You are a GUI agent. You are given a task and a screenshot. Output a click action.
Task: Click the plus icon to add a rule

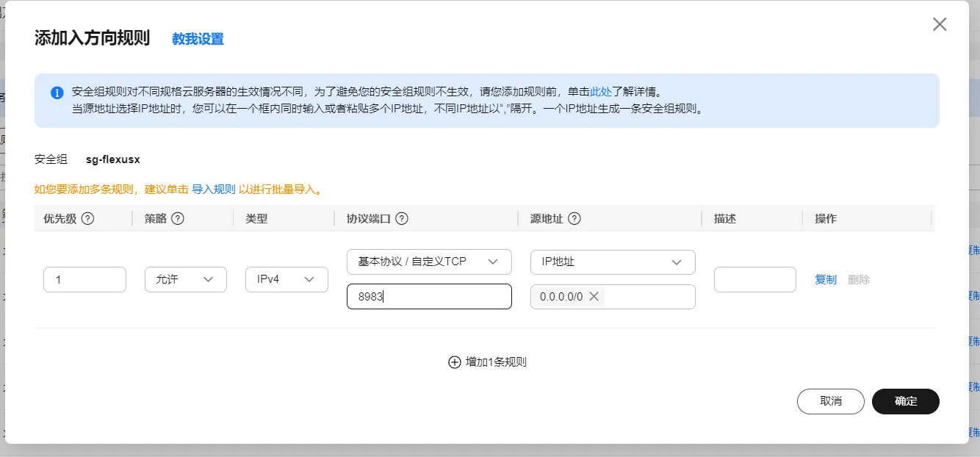[454, 362]
